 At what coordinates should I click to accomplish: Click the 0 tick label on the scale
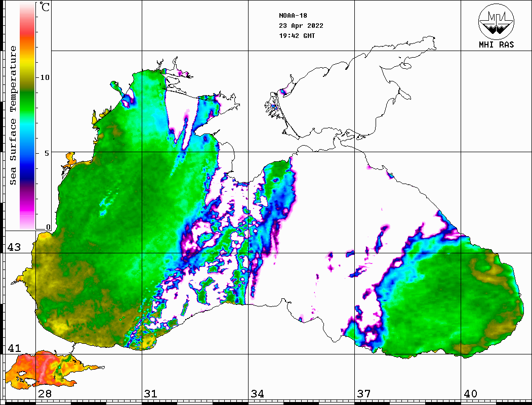point(48,227)
